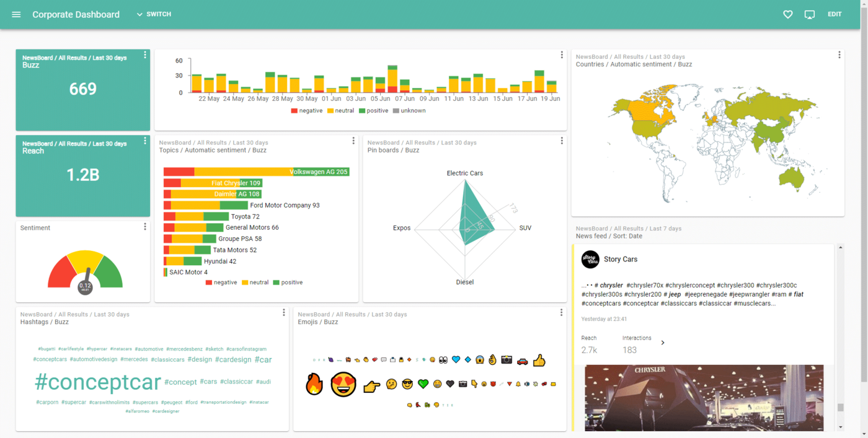
Task: Click the #audi hashtag
Action: (263, 382)
